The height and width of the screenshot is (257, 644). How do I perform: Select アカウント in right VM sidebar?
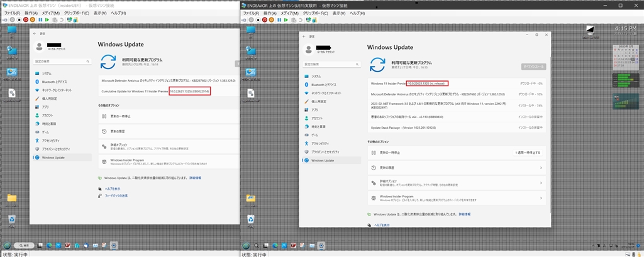pyautogui.click(x=332, y=118)
